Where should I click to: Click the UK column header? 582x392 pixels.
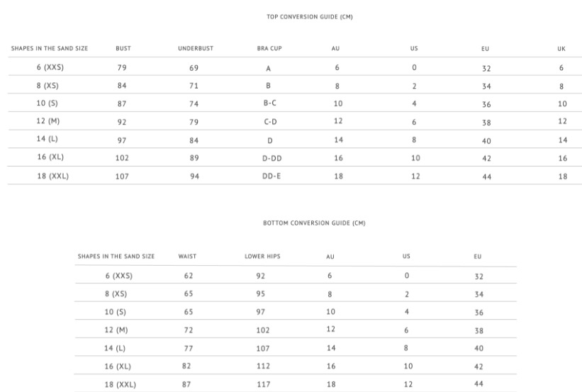(x=561, y=49)
